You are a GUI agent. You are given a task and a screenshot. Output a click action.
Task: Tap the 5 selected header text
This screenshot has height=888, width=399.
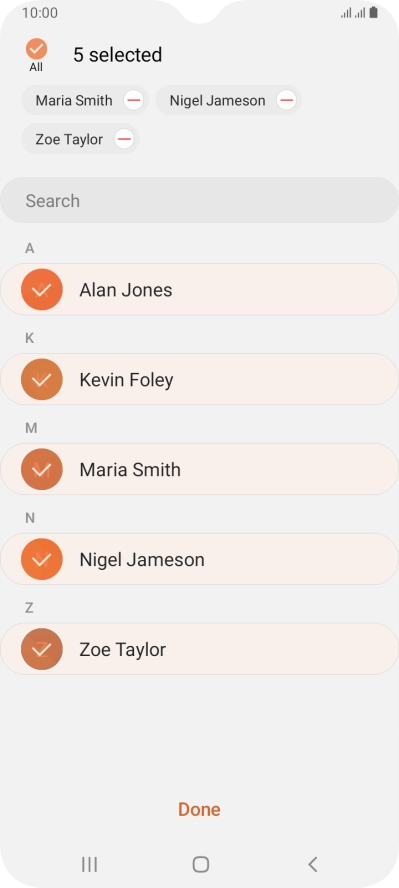coord(118,55)
